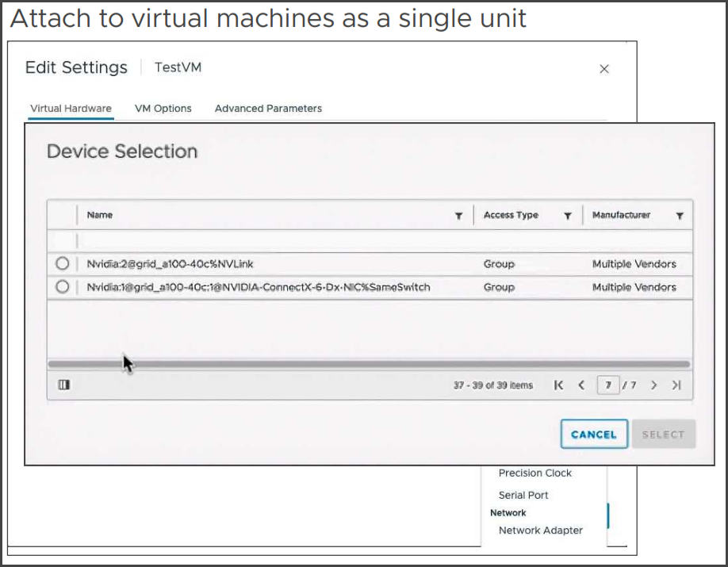Close the Edit Settings dialog

(604, 69)
